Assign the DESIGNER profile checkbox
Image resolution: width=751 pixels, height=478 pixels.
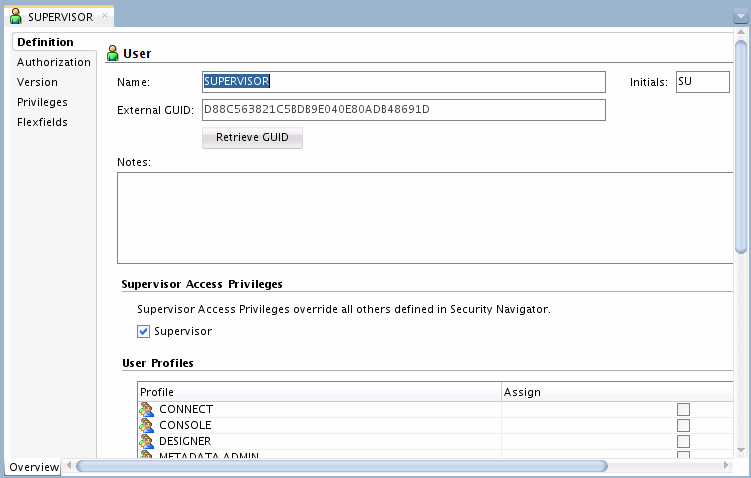tap(683, 441)
